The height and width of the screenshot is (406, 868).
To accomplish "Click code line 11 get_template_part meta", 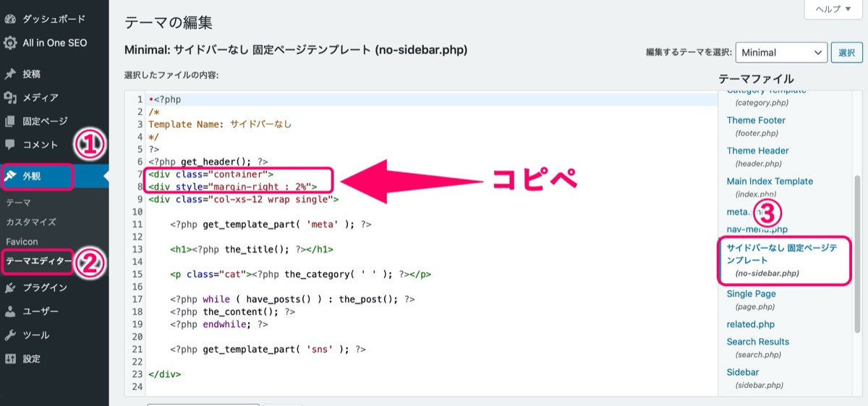I will pos(271,224).
